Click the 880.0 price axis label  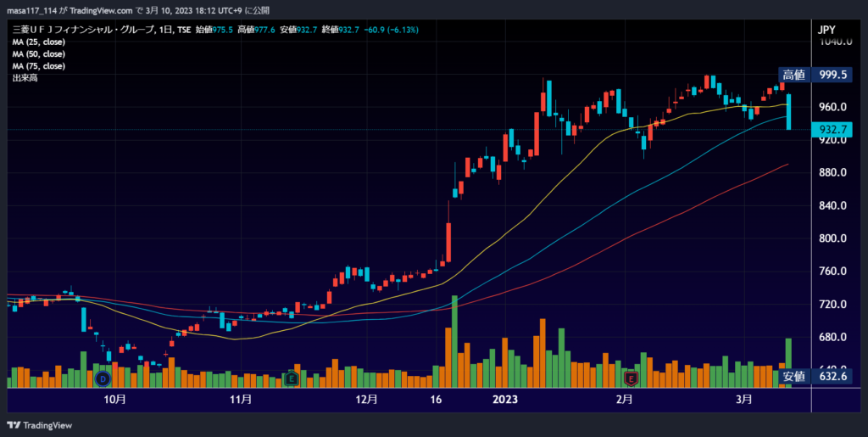click(x=834, y=173)
